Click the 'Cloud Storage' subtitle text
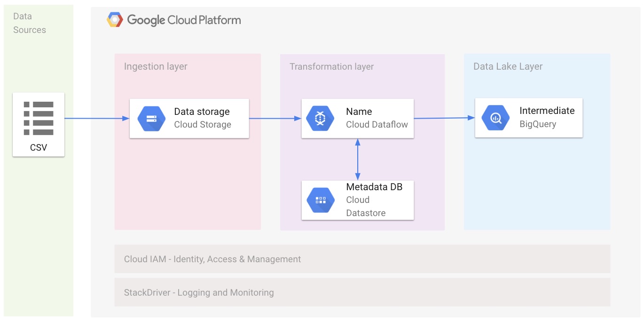 (x=203, y=125)
